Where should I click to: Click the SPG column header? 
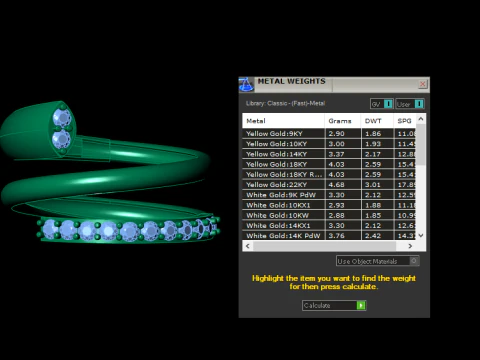[x=404, y=121]
